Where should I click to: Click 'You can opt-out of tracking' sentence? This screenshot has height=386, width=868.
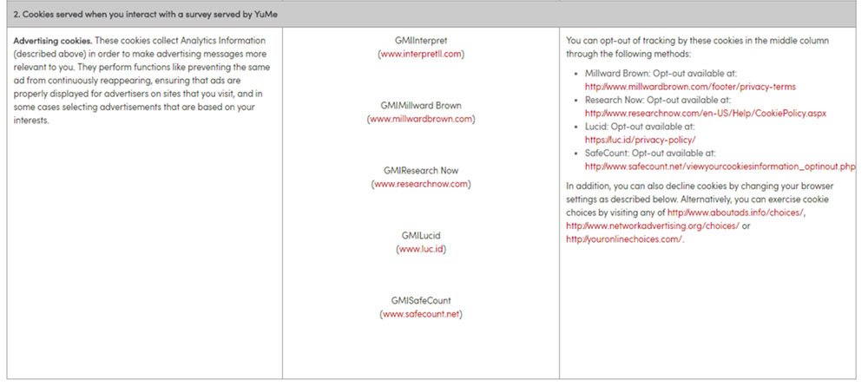pos(698,48)
